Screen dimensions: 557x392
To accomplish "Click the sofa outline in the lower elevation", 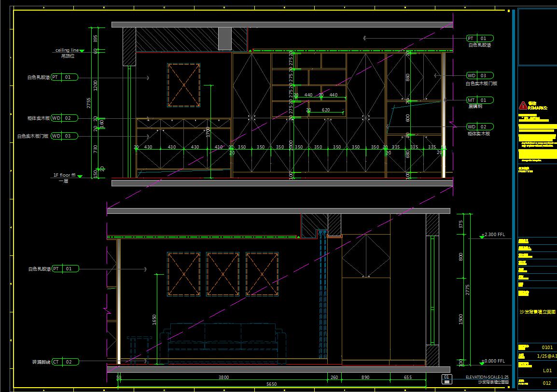I will click(x=223, y=343).
